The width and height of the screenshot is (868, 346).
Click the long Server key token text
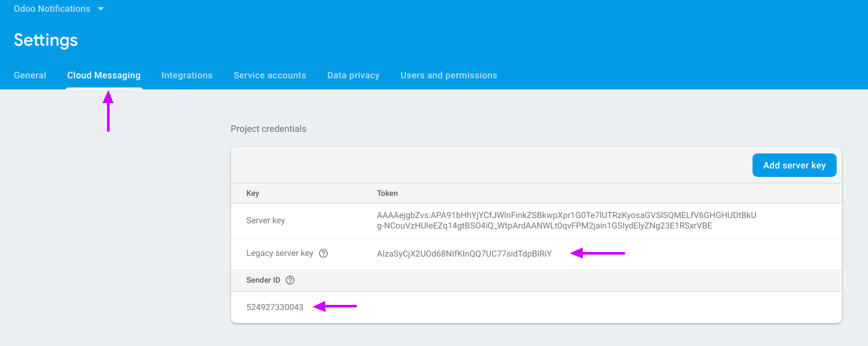point(566,221)
